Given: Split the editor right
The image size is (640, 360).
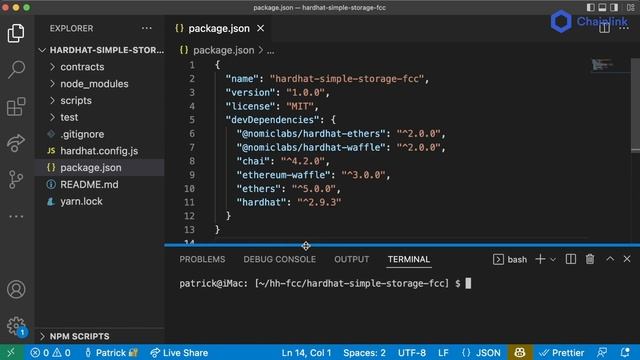Looking at the screenshot, I should tap(604, 28).
